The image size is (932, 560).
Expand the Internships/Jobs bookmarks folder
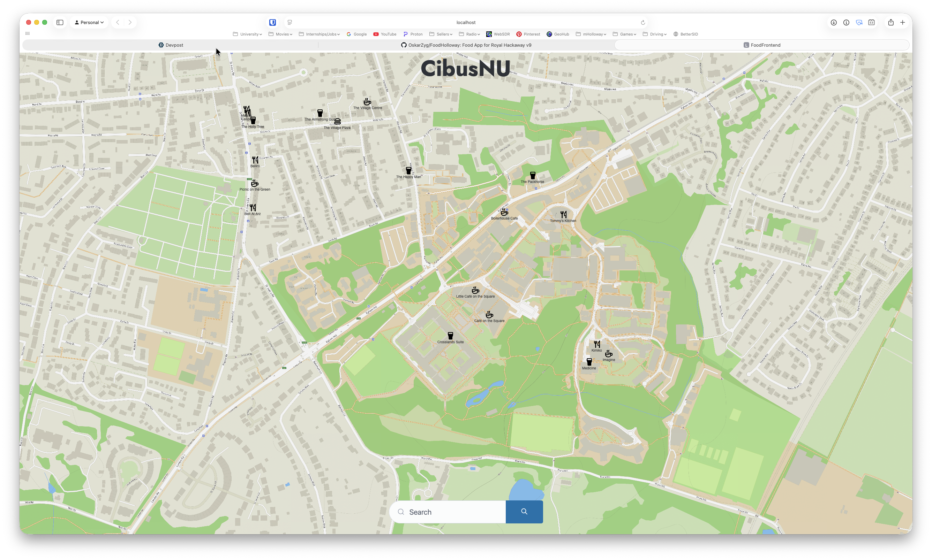point(319,34)
